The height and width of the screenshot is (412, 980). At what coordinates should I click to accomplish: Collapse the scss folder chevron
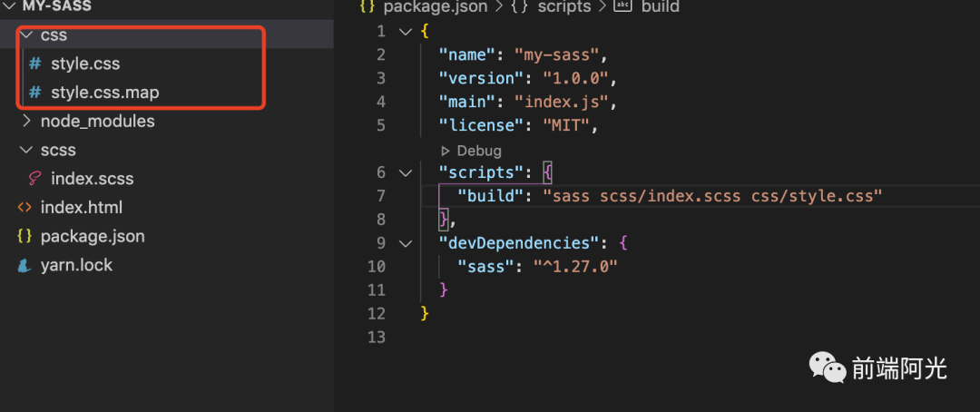25,150
